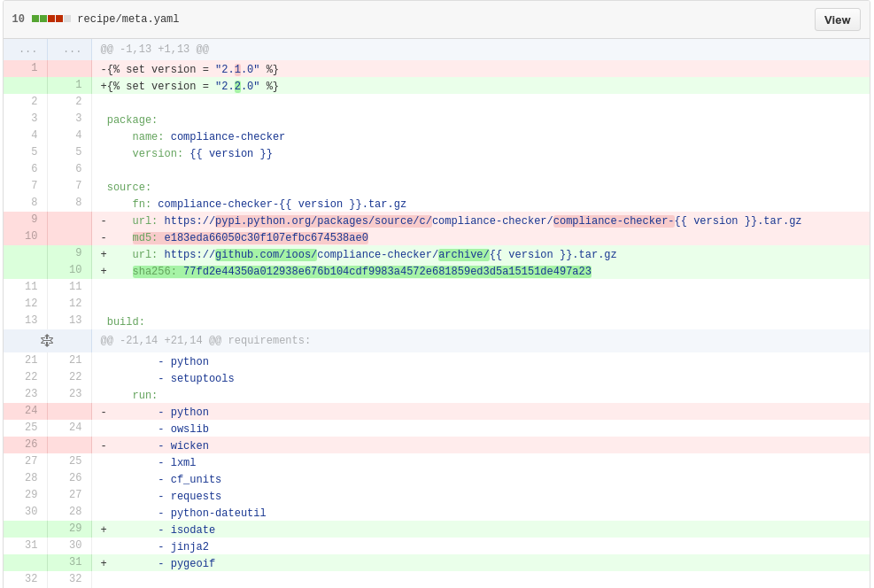874x588 pixels.
Task: Click added '- isodate' line
Action: [x=481, y=530]
